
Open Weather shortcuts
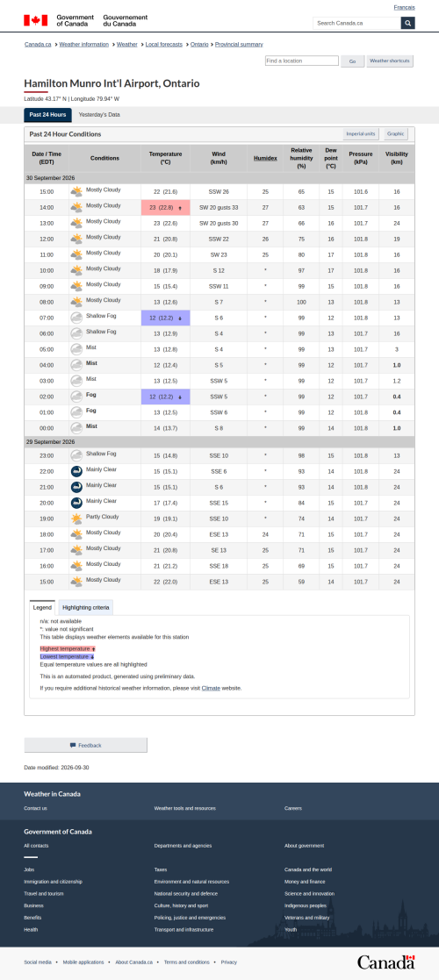(390, 61)
